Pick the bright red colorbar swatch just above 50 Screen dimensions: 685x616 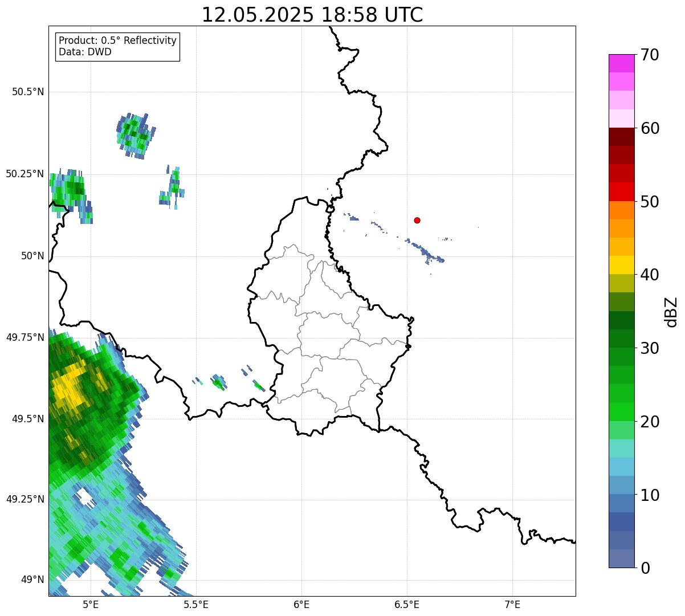pyautogui.click(x=621, y=191)
